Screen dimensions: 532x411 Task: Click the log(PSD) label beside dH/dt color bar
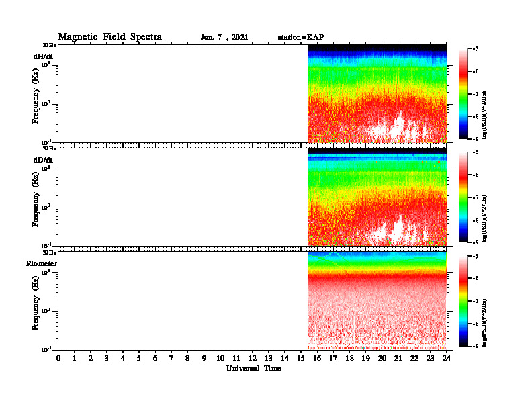484,116
